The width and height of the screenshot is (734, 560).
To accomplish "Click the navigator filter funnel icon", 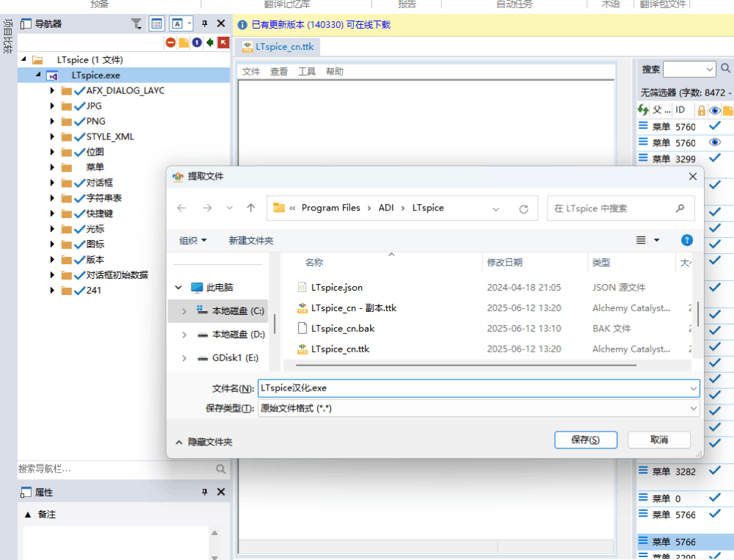I will (137, 24).
